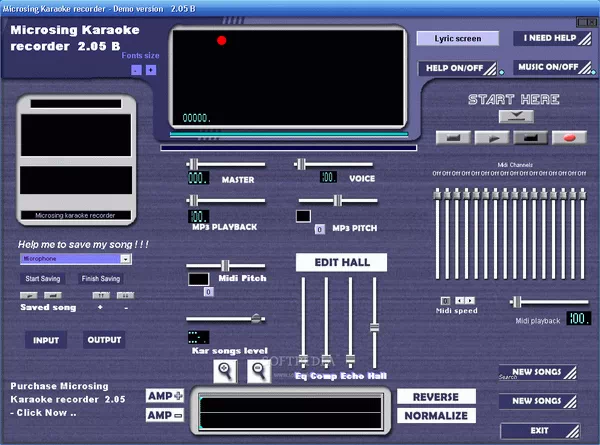
Task: Toggle HELP ON/OFF
Action: point(457,68)
